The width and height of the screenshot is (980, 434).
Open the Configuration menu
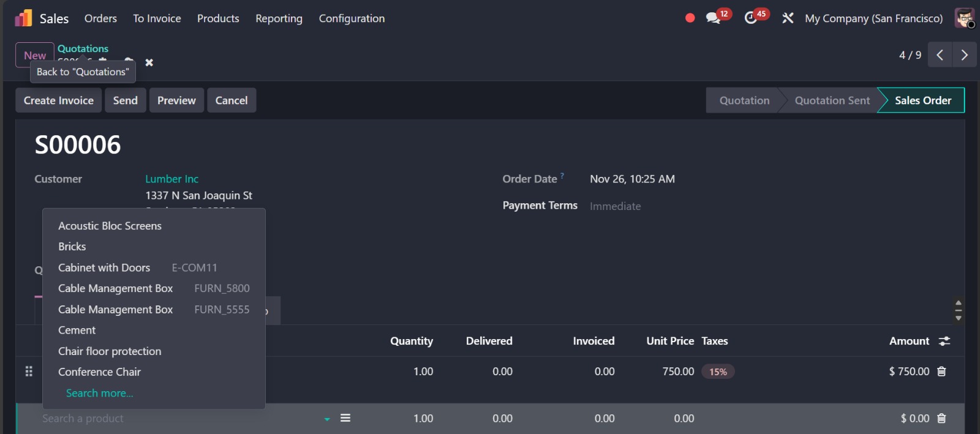pyautogui.click(x=352, y=18)
